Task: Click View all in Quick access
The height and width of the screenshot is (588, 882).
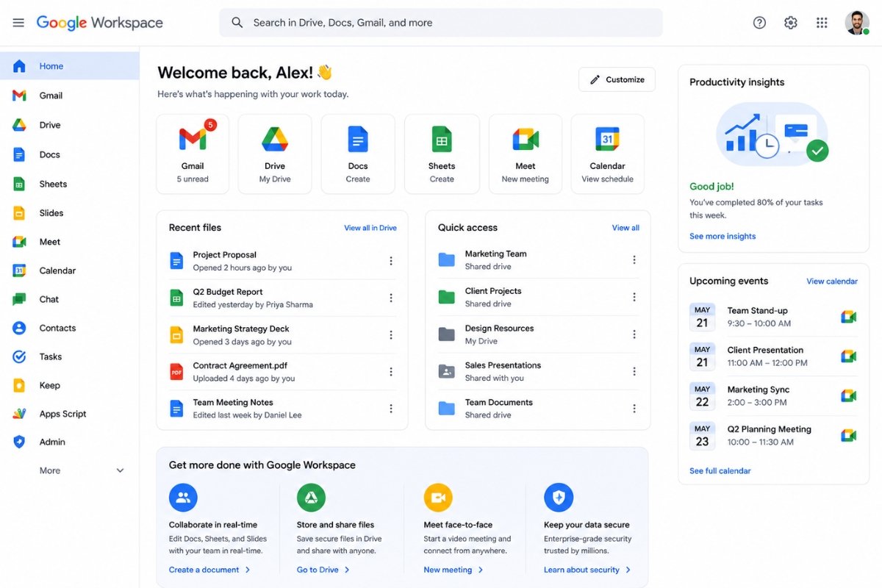Action: [625, 228]
